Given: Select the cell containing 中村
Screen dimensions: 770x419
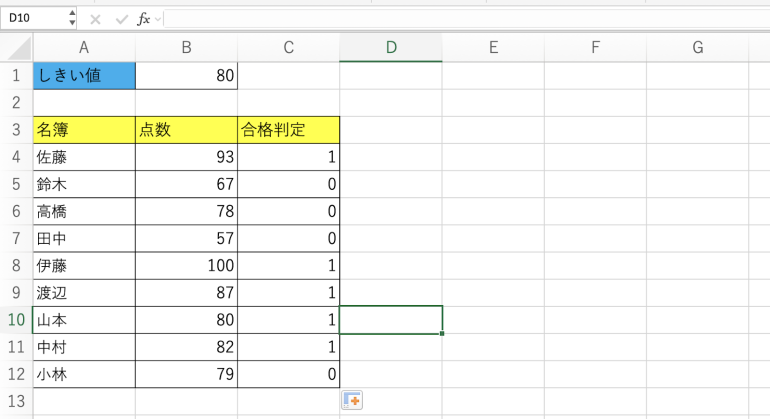Looking at the screenshot, I should pyautogui.click(x=84, y=347).
